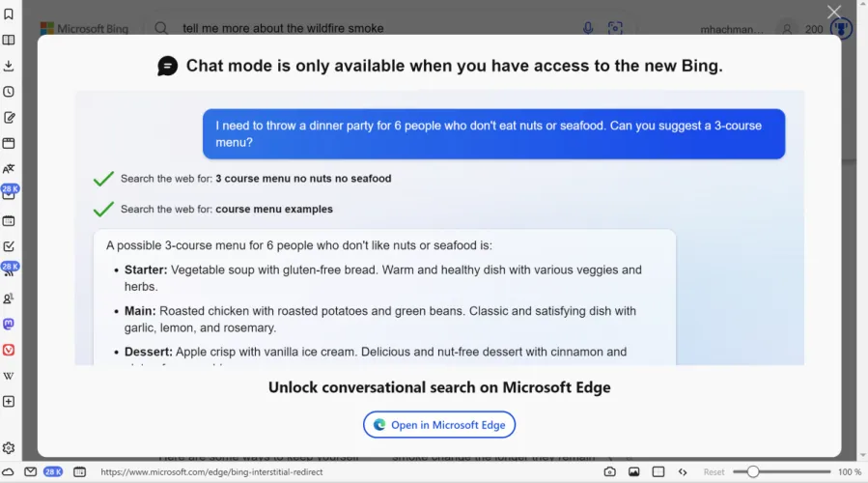The width and height of the screenshot is (868, 483).
Task: Toggle image loading in status bar
Action: coord(634,471)
